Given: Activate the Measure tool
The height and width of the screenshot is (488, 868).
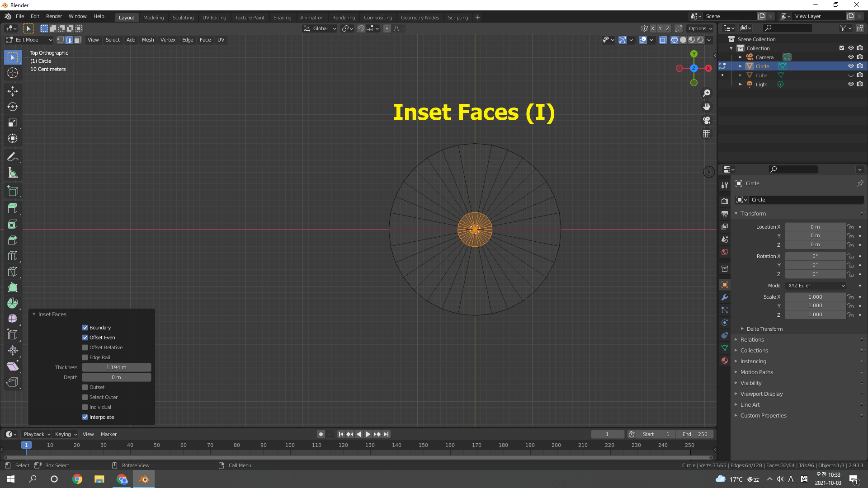Looking at the screenshot, I should (x=12, y=173).
